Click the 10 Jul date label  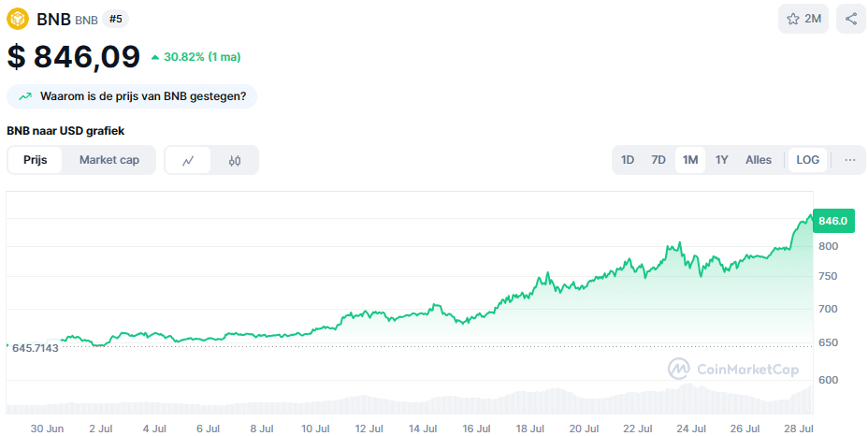(x=315, y=429)
